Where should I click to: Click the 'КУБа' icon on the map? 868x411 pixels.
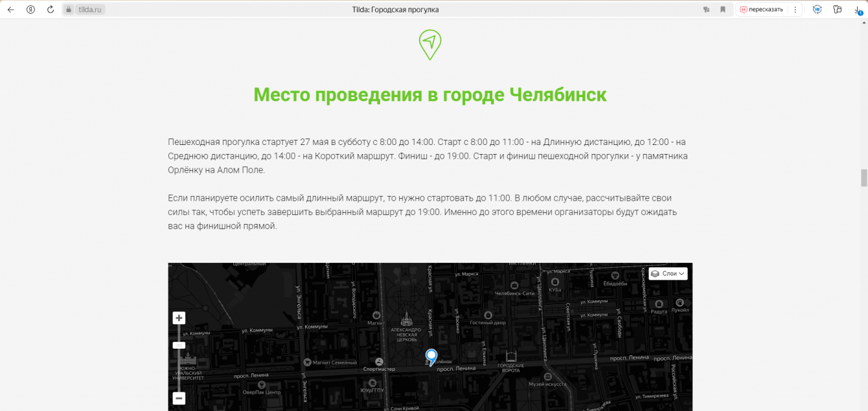(555, 282)
